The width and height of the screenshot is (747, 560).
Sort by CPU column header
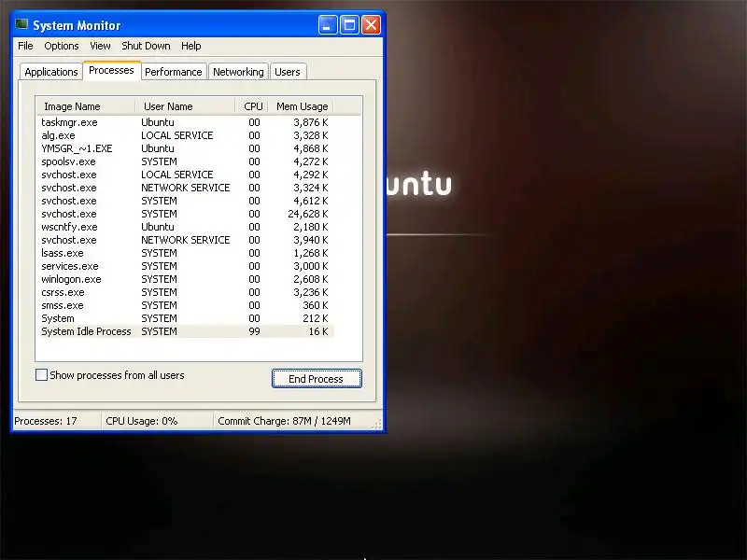pyautogui.click(x=252, y=106)
